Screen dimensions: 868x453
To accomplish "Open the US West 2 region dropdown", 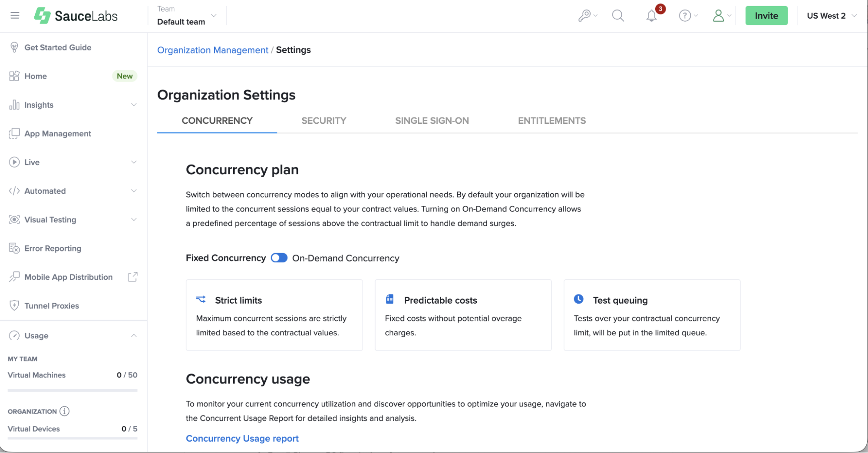I will pos(831,16).
